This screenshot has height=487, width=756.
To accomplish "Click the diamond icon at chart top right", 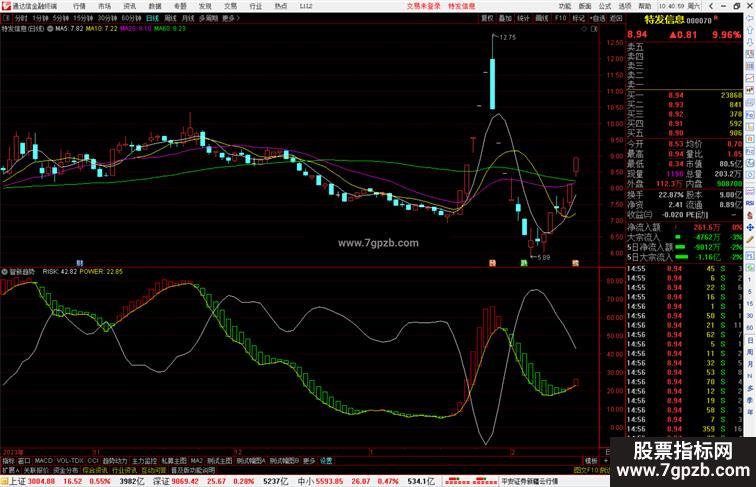I will click(x=584, y=29).
